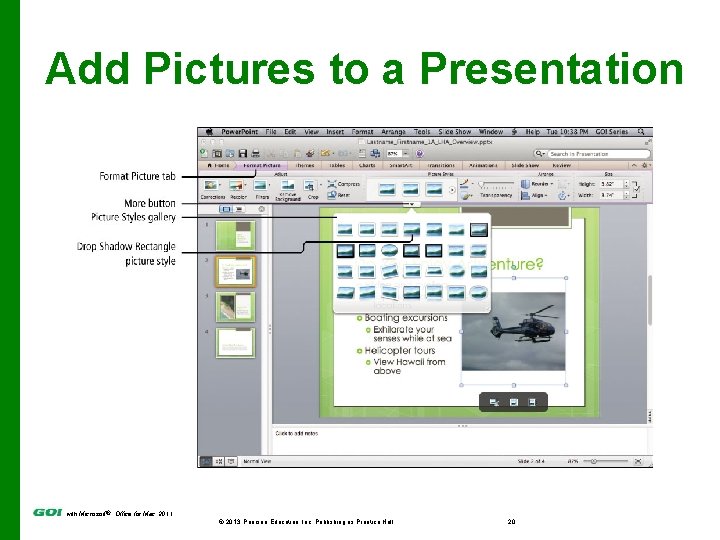Click the Corrections picture icon

[x=211, y=186]
